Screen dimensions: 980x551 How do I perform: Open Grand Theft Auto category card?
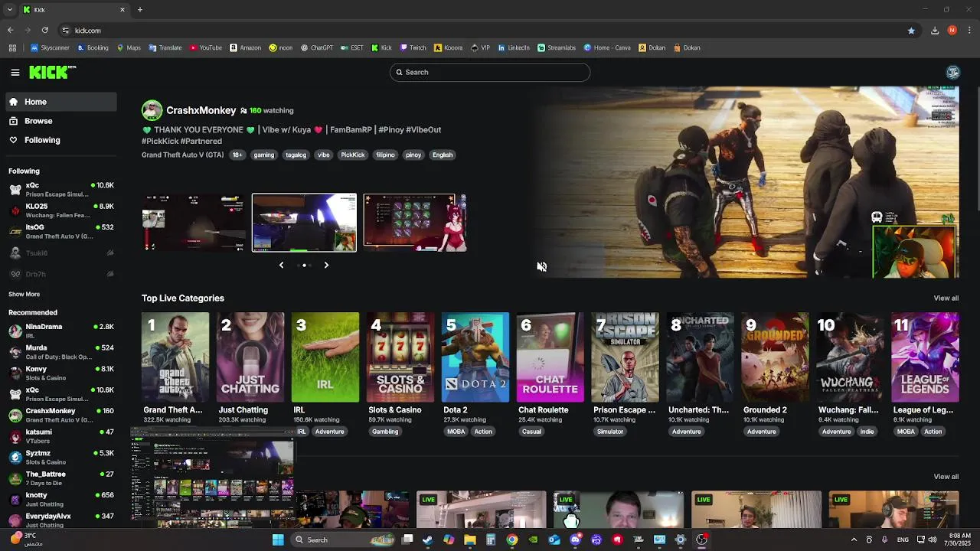(x=175, y=357)
